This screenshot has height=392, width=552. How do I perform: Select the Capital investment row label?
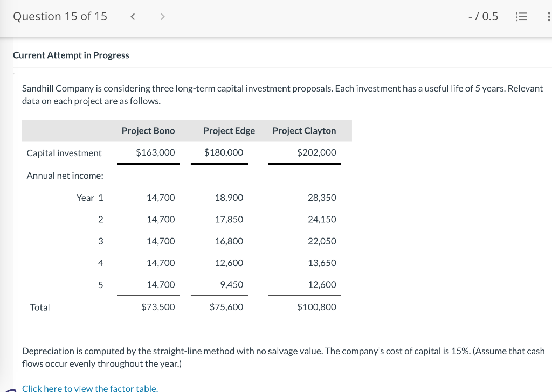(64, 153)
